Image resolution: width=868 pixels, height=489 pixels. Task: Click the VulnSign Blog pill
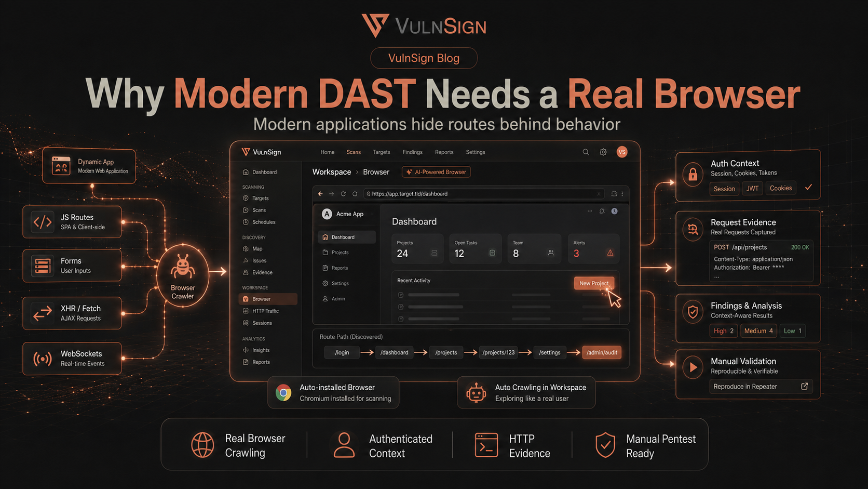pos(424,58)
